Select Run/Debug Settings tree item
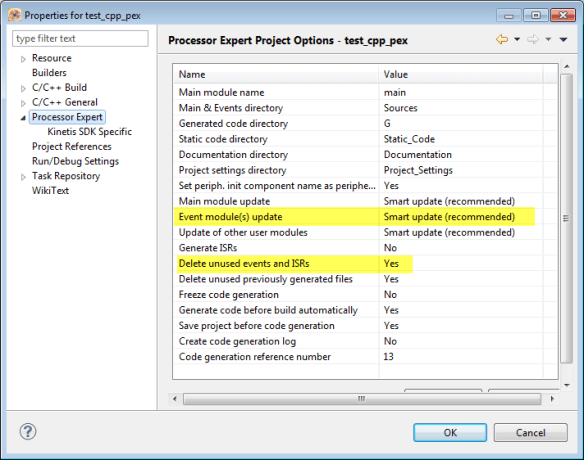The image size is (584, 460). (x=75, y=161)
